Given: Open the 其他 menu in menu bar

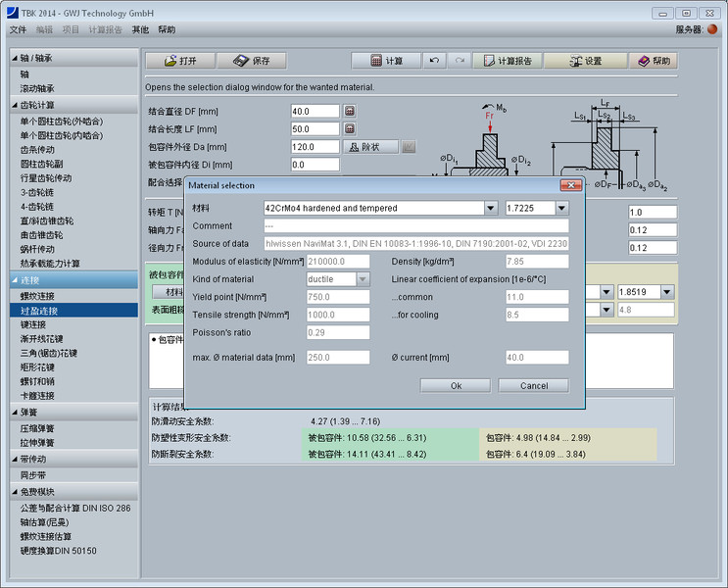Looking at the screenshot, I should click(141, 29).
